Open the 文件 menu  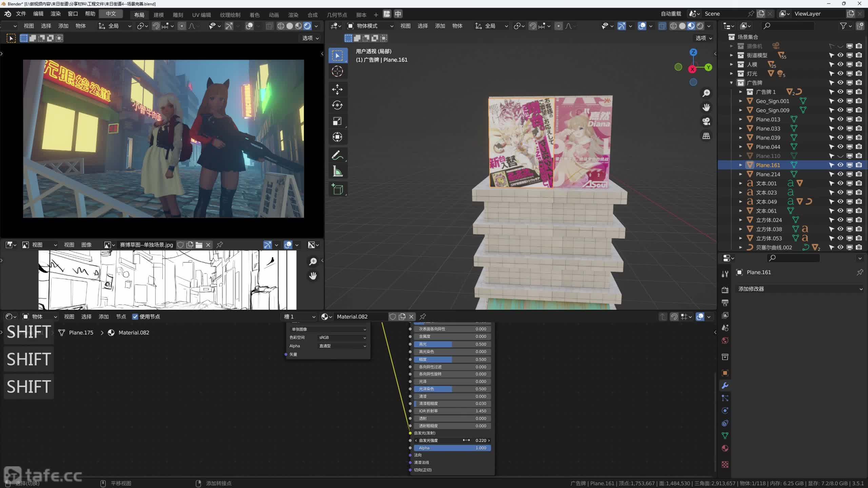21,14
